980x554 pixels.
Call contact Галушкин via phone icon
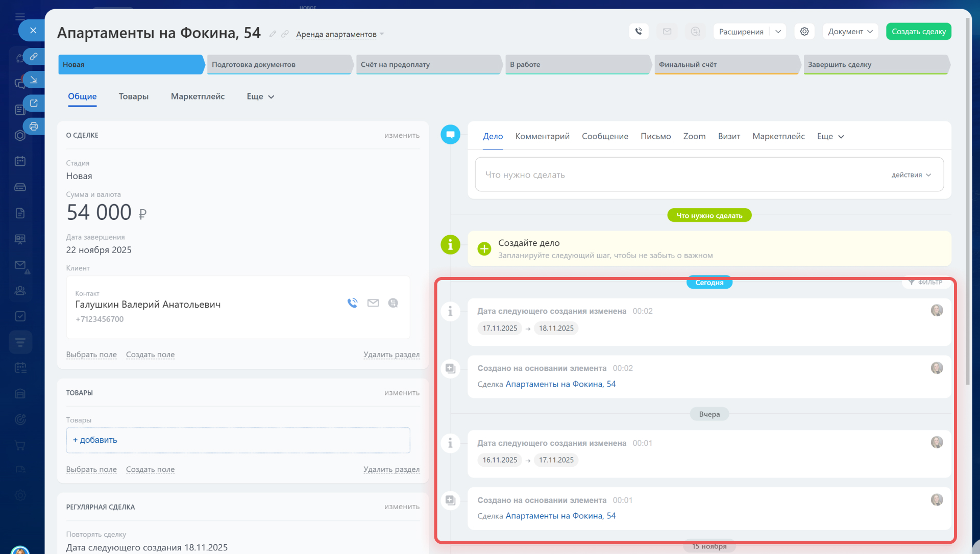click(x=352, y=303)
